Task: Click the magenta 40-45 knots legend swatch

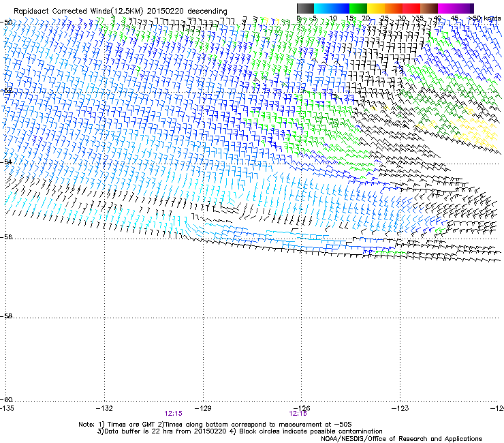Action: click(447, 8)
